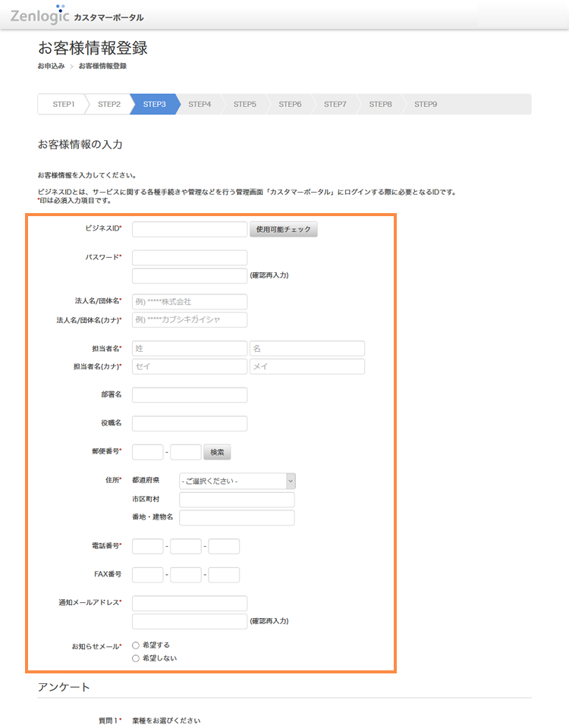Click the STEP6 progress tab

[x=290, y=105]
